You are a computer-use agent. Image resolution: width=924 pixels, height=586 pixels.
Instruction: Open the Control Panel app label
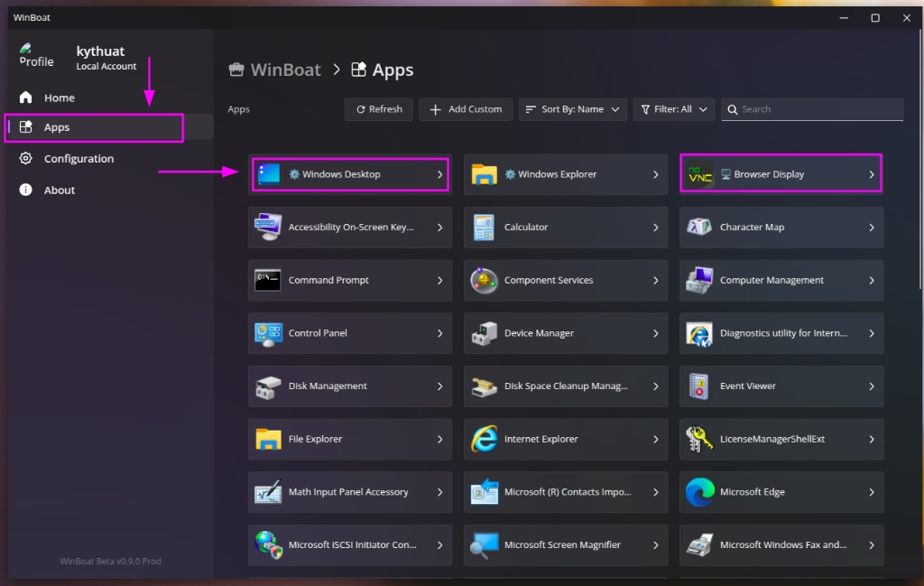tap(318, 333)
